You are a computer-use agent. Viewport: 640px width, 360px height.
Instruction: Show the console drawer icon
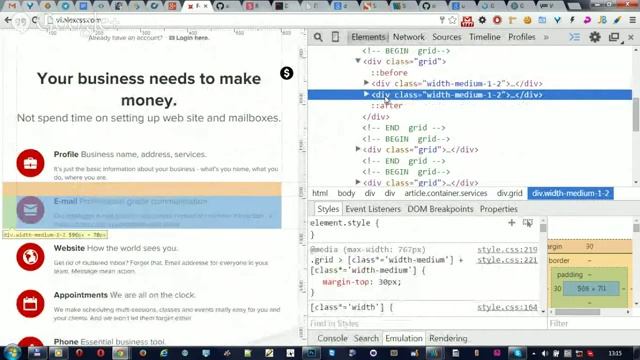click(x=575, y=37)
